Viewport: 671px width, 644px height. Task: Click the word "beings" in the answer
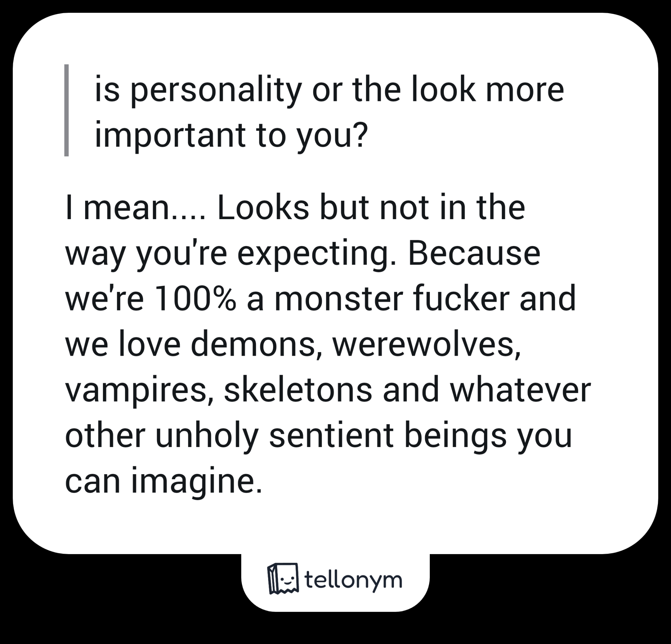click(x=455, y=437)
